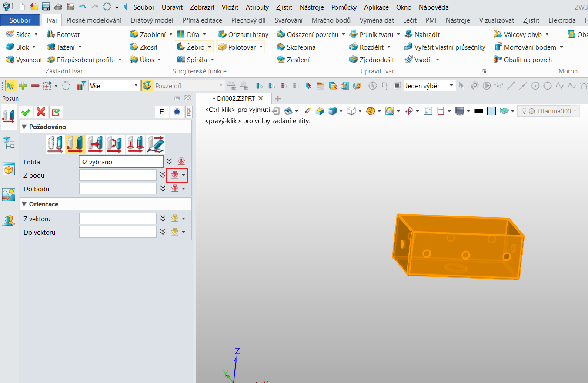Viewport: 588px width, 383px height.
Task: Click the green plus add-selection icon
Action: pyautogui.click(x=23, y=86)
